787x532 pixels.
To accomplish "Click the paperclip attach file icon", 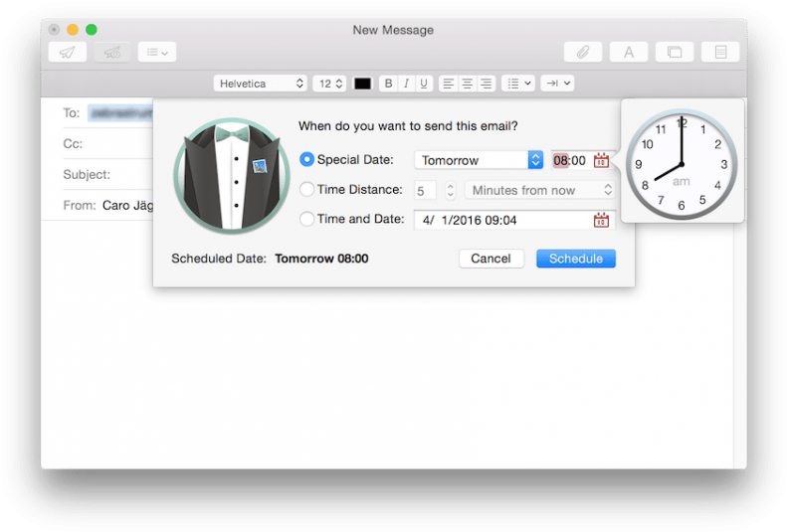I will click(x=583, y=52).
